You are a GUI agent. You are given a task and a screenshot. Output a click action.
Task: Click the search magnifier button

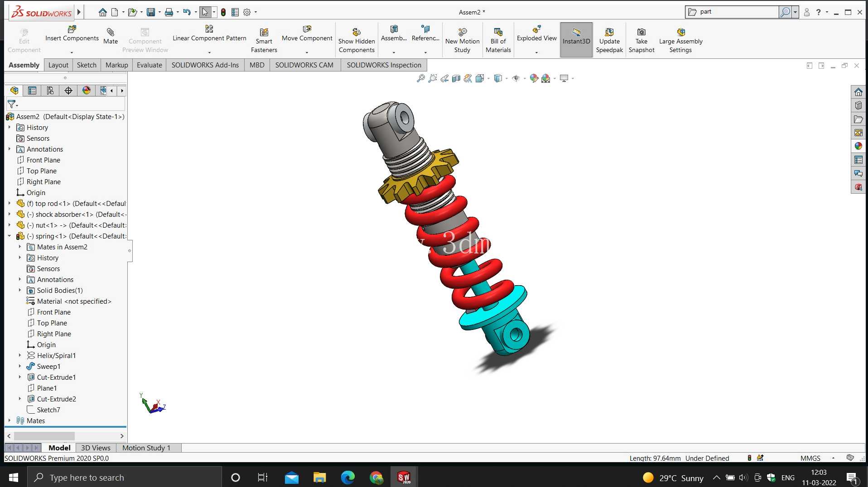click(x=785, y=12)
